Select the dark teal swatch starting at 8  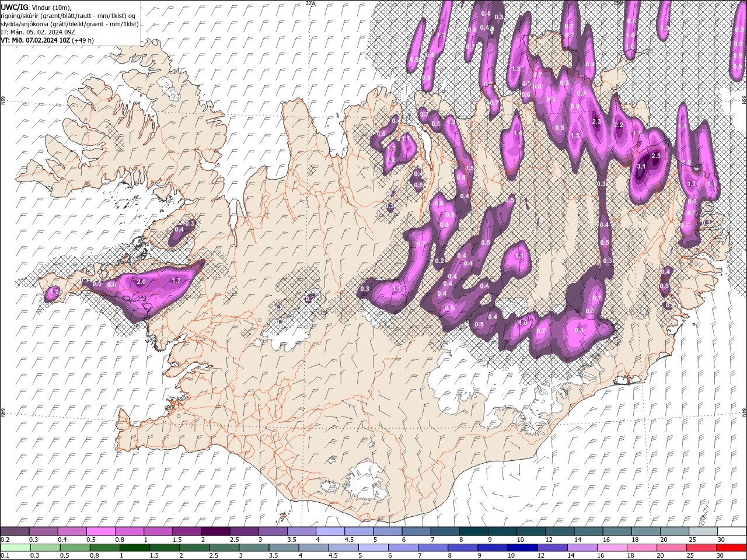473,531
